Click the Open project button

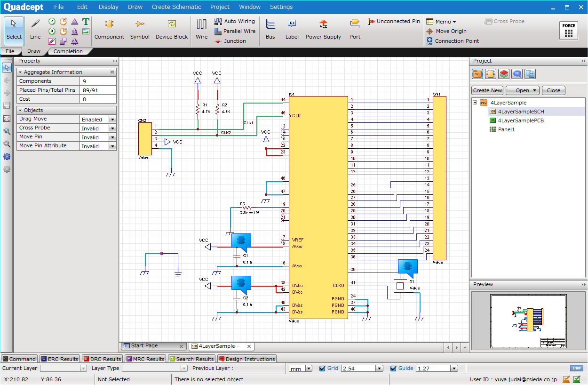[x=523, y=90]
